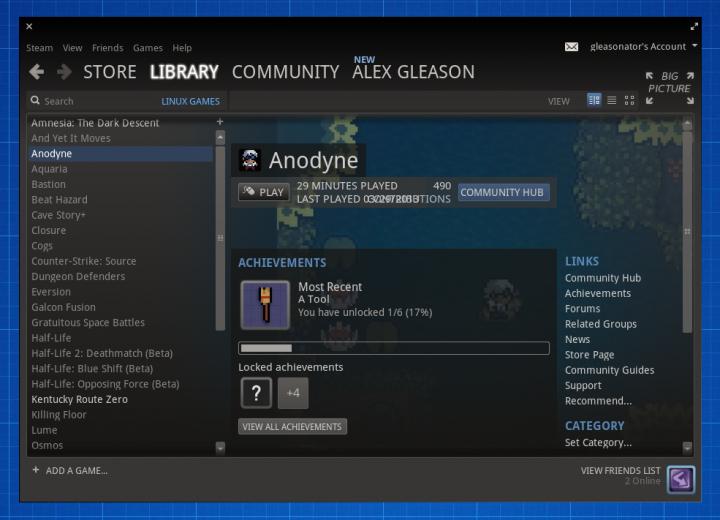Viewport: 720px width, 520px height.
Task: Click the Recommend... link
Action: [x=598, y=401]
